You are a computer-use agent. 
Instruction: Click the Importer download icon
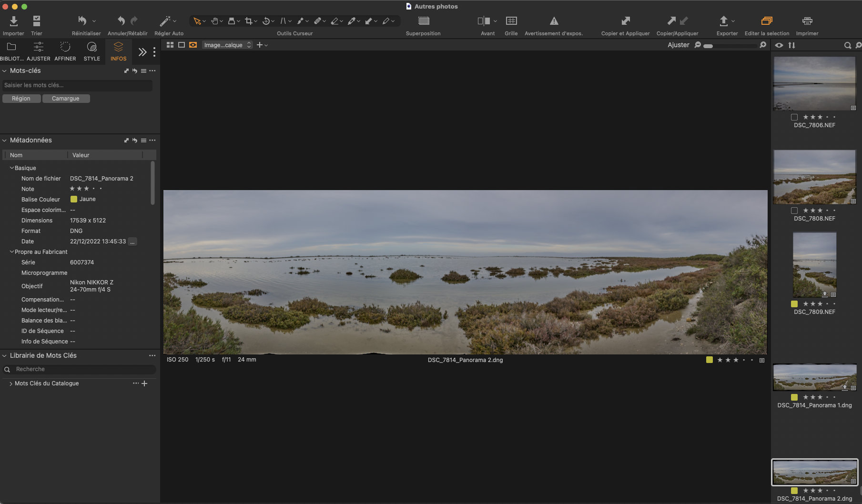[13, 21]
